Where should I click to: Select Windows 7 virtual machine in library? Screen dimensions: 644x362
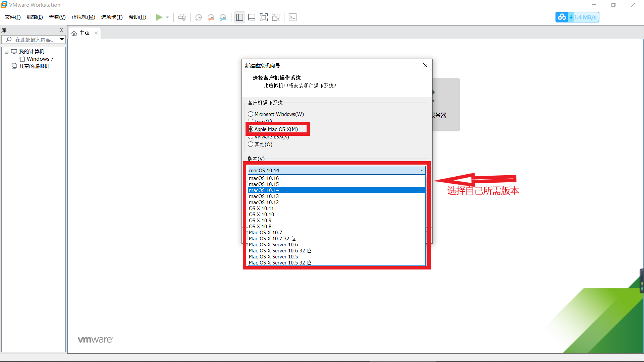[40, 59]
